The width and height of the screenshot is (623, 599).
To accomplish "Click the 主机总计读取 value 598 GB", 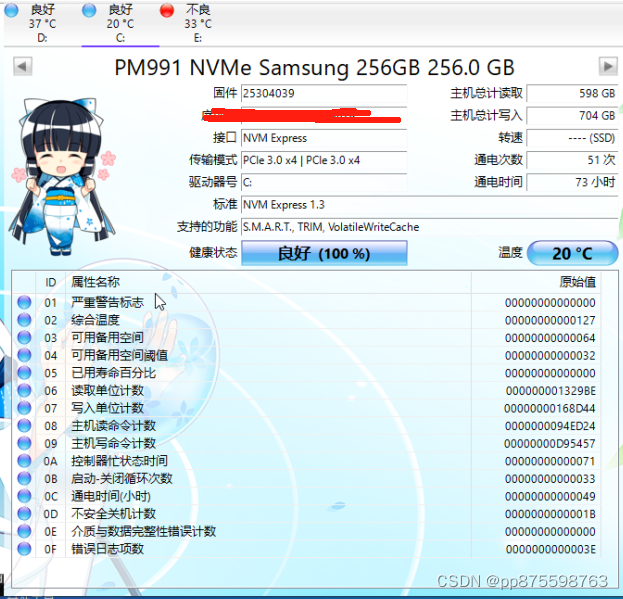I will click(573, 93).
